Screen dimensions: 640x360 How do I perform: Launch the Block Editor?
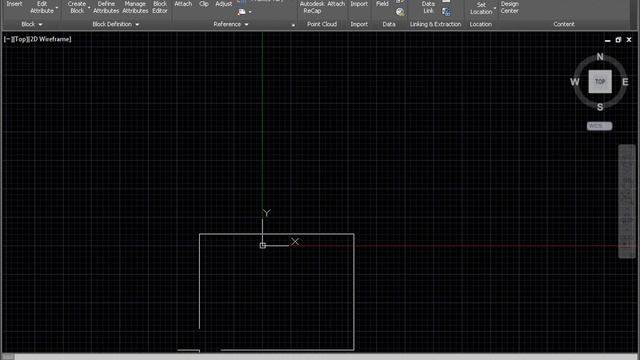(160, 7)
